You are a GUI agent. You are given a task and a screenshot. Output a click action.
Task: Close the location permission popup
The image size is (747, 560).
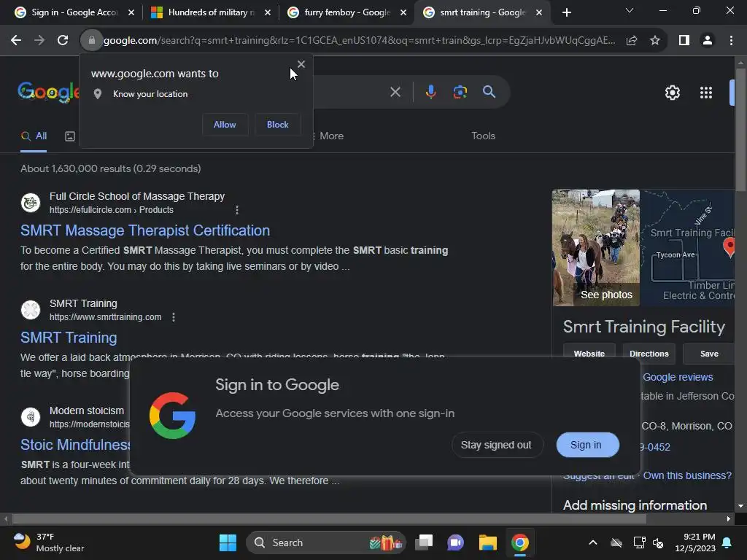[x=301, y=64]
